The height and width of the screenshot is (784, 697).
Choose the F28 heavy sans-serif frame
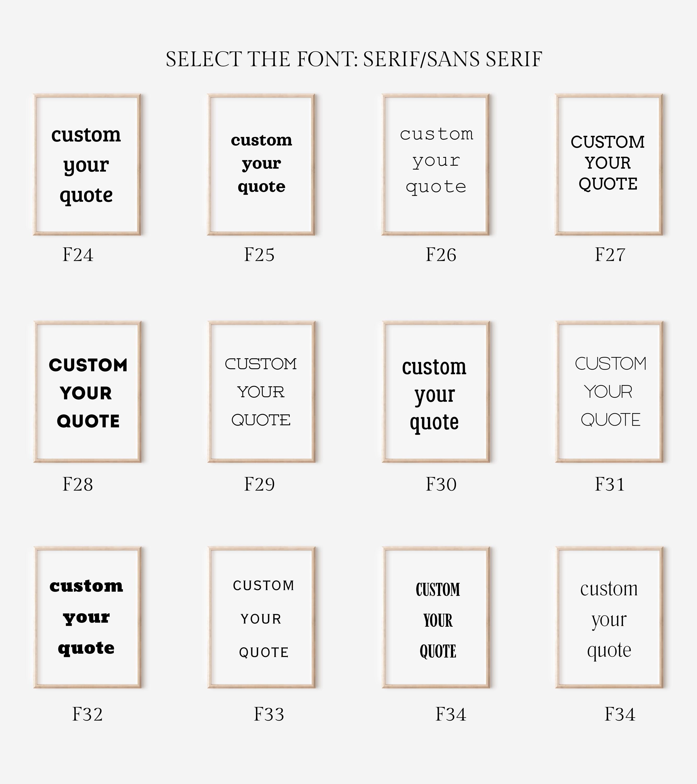point(87,392)
